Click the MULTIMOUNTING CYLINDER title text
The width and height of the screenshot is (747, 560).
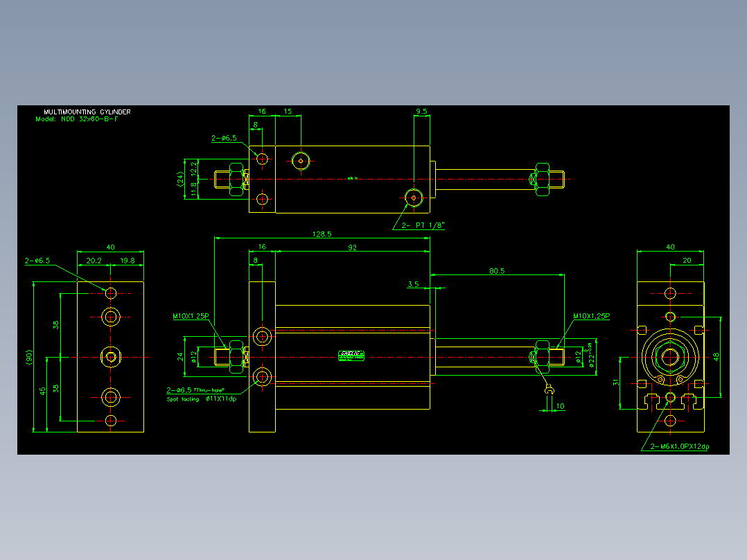87,112
